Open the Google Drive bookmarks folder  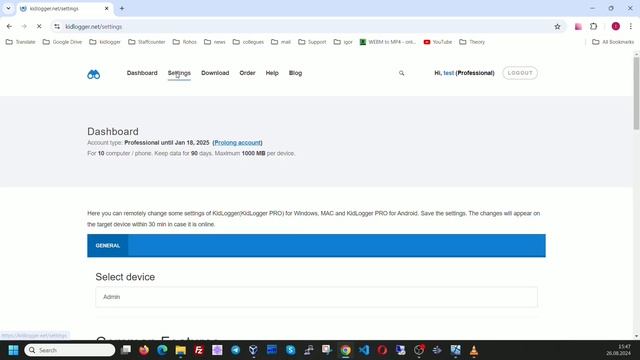point(62,42)
